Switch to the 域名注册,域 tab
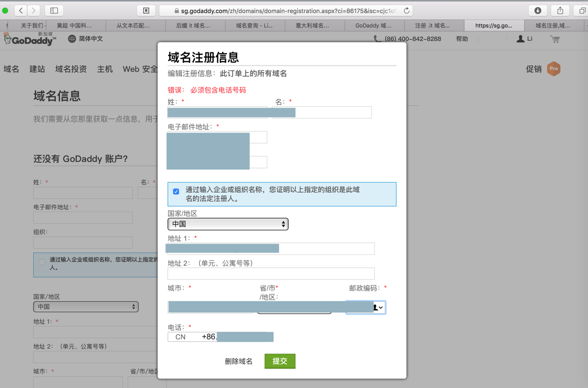The height and width of the screenshot is (388, 588). click(553, 25)
